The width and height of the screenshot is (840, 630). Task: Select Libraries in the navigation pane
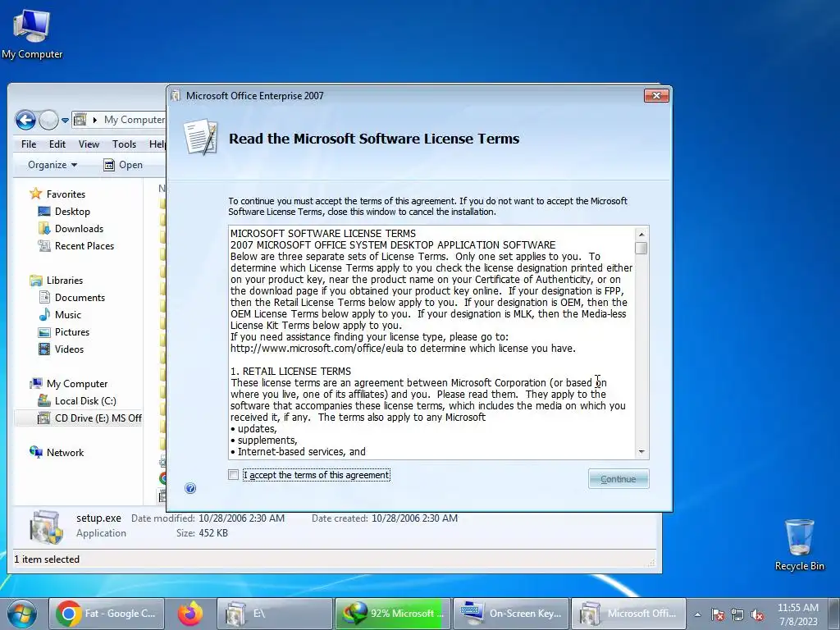coord(64,281)
